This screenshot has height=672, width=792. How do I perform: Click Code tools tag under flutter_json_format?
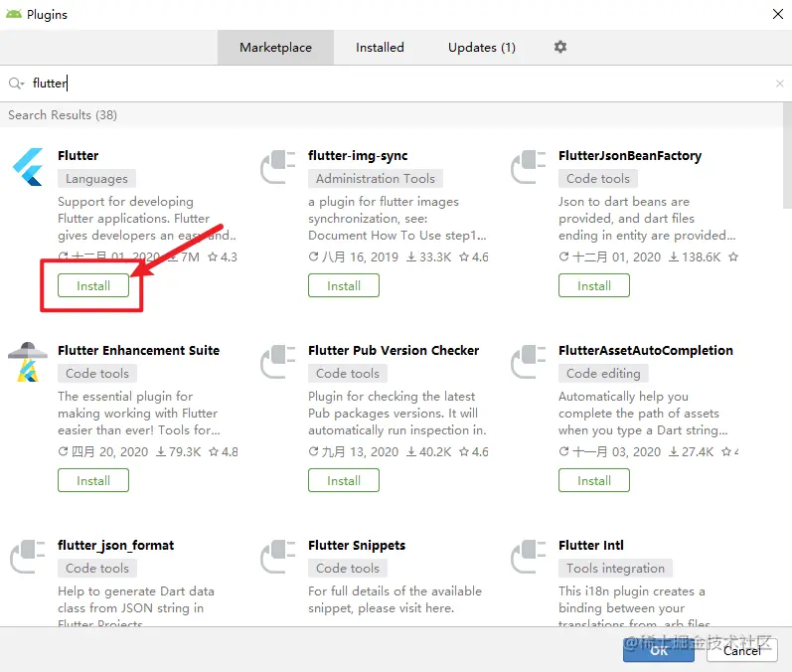(97, 568)
